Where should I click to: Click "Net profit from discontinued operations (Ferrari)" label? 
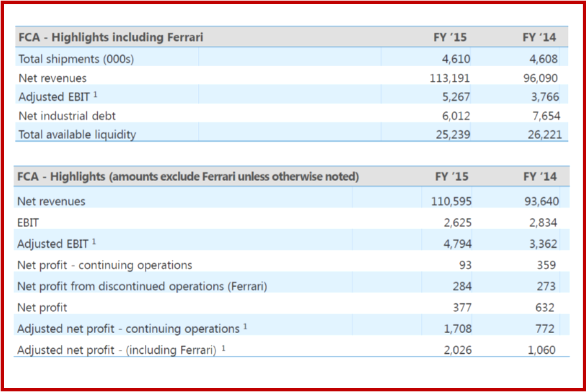[142, 286]
